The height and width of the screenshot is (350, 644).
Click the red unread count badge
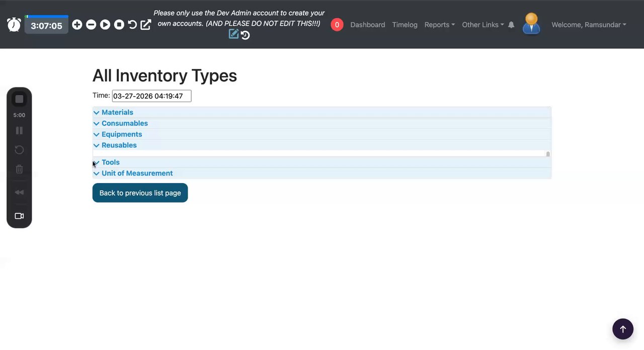337,25
